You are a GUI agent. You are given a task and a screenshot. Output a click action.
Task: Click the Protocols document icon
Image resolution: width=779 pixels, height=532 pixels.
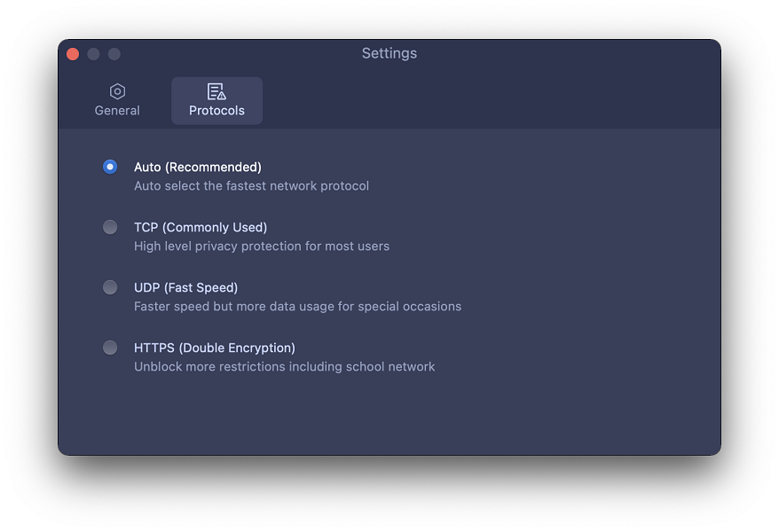(x=216, y=91)
